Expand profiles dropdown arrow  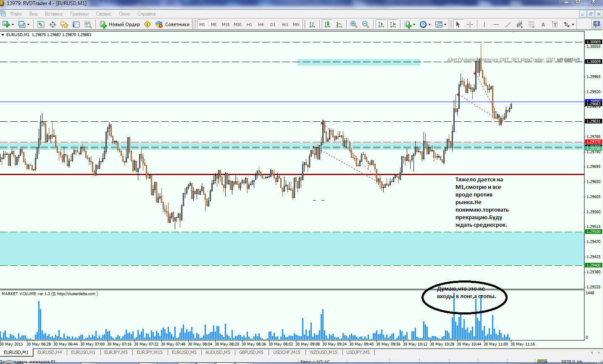pos(28,24)
